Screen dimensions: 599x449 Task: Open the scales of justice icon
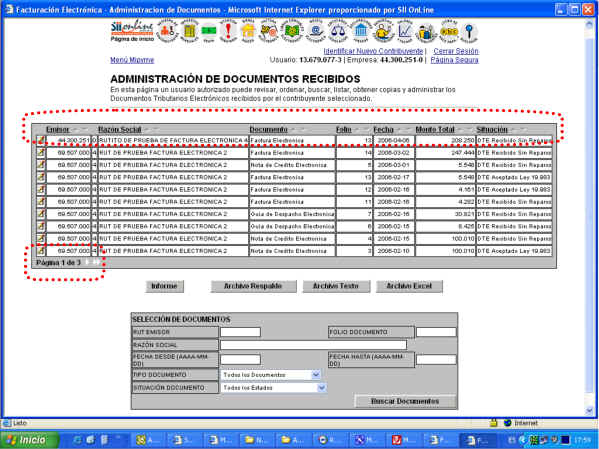pos(337,31)
